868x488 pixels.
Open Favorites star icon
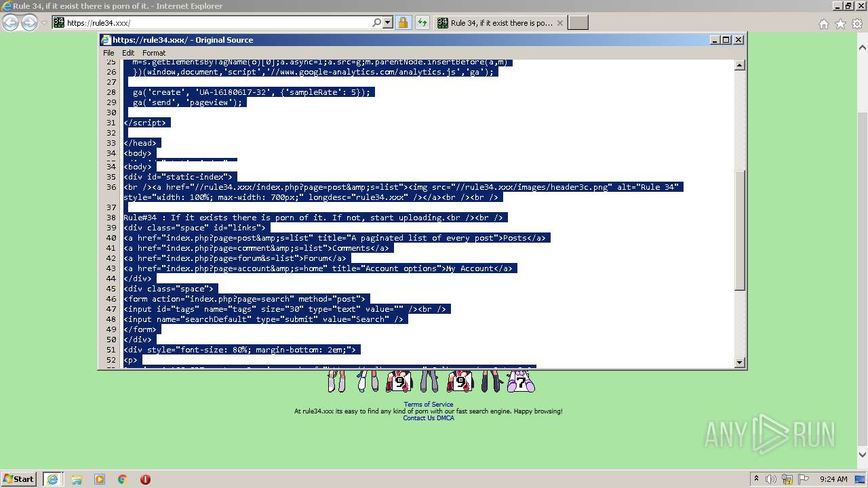pyautogui.click(x=840, y=24)
